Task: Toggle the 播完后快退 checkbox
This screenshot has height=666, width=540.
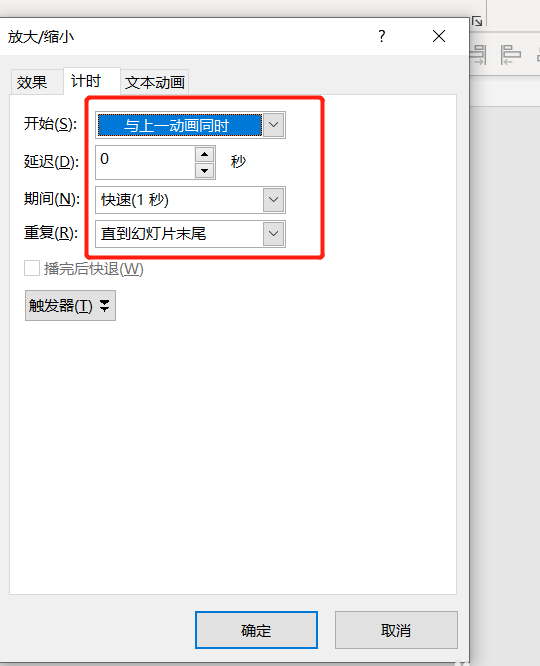Action: click(32, 268)
